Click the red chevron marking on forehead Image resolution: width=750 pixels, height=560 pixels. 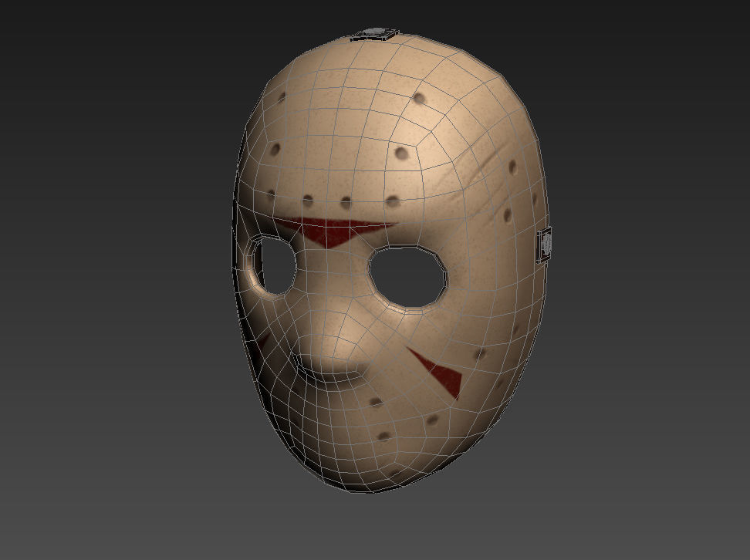pyautogui.click(x=337, y=232)
